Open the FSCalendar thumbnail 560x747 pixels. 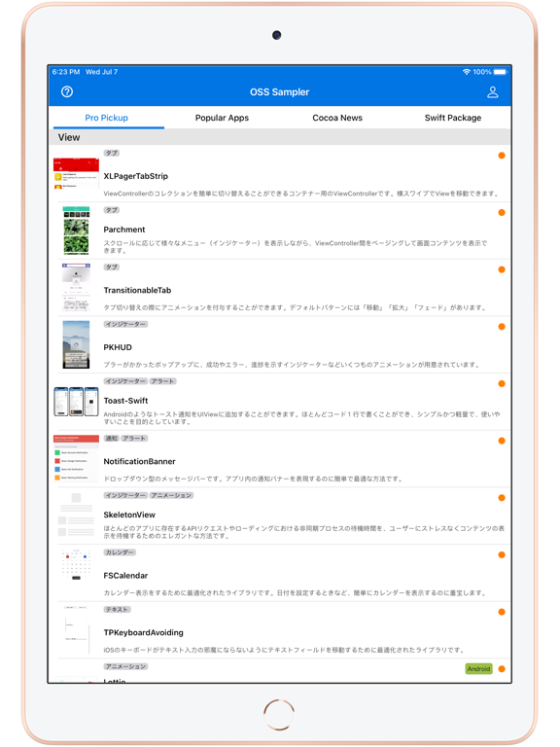tap(76, 565)
